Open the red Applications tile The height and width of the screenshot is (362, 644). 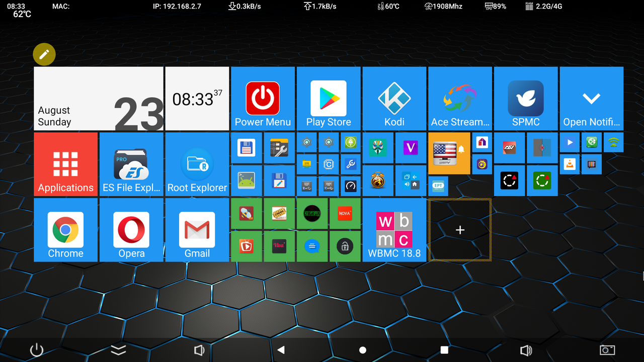coord(65,164)
